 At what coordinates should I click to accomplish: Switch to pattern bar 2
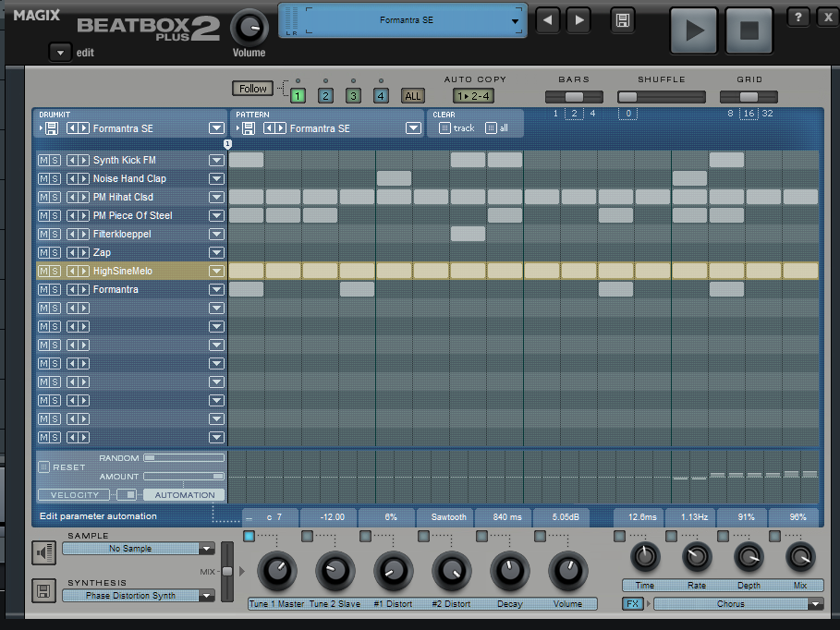325,96
